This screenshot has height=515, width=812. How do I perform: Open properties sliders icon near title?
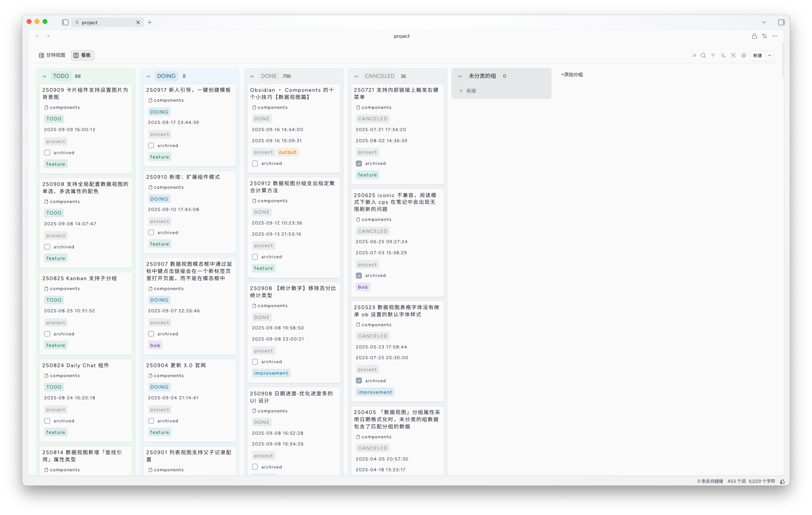click(x=764, y=36)
